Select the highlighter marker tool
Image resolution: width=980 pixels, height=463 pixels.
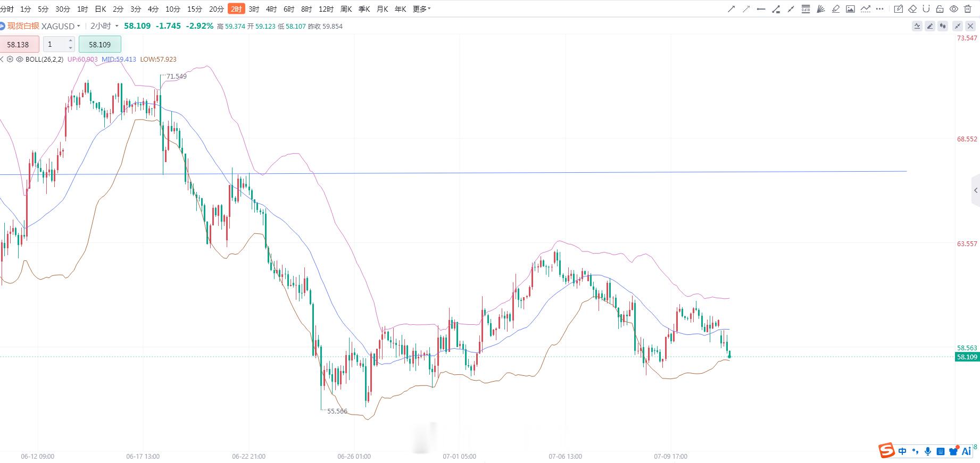point(835,9)
